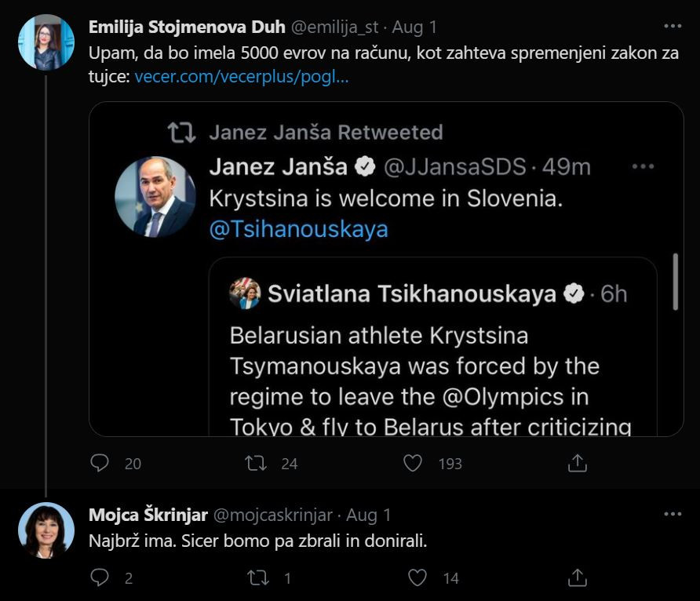Open more options for Mojca's reply
Screen dimensions: 700x601
(673, 515)
